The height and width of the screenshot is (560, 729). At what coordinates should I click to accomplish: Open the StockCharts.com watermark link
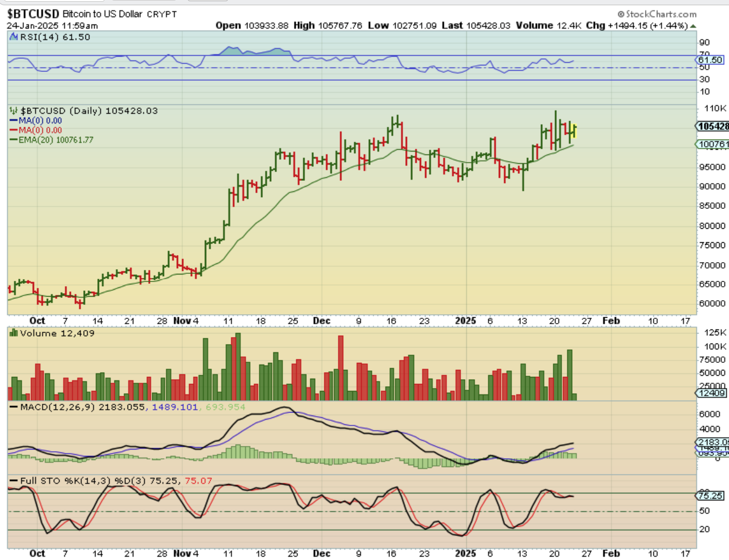(660, 14)
